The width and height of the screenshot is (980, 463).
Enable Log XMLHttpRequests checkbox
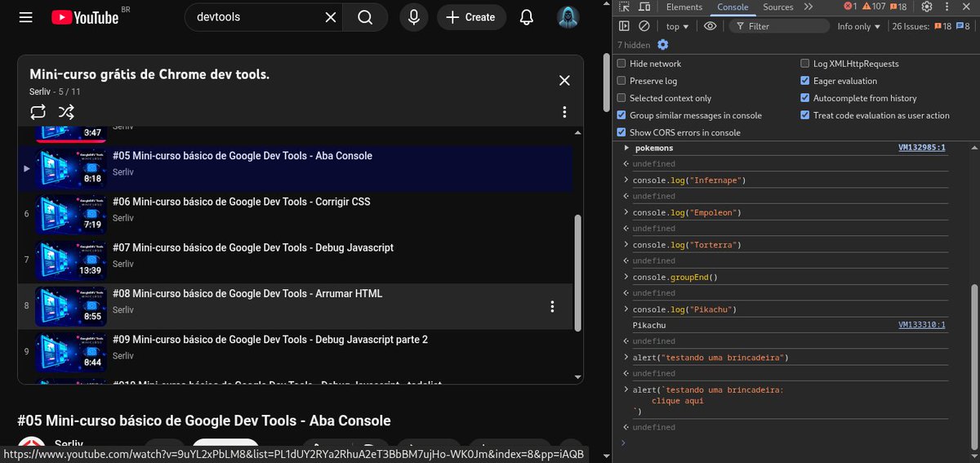point(805,64)
